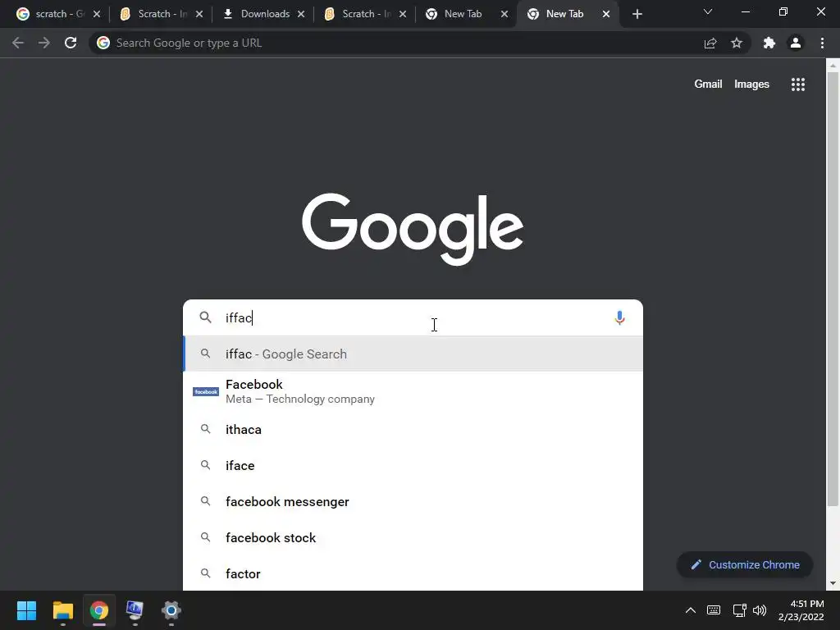This screenshot has width=840, height=630.
Task: Pick 'facebook stock' suggestion
Action: 413,537
